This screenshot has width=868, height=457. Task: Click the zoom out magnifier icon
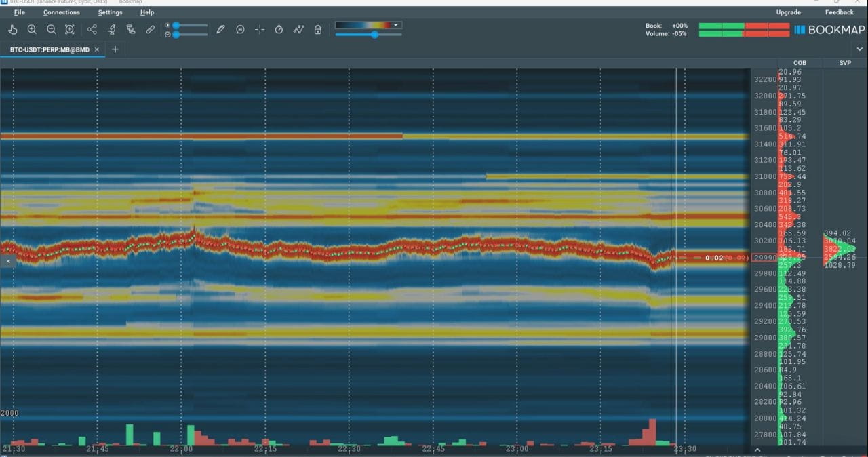click(x=51, y=29)
